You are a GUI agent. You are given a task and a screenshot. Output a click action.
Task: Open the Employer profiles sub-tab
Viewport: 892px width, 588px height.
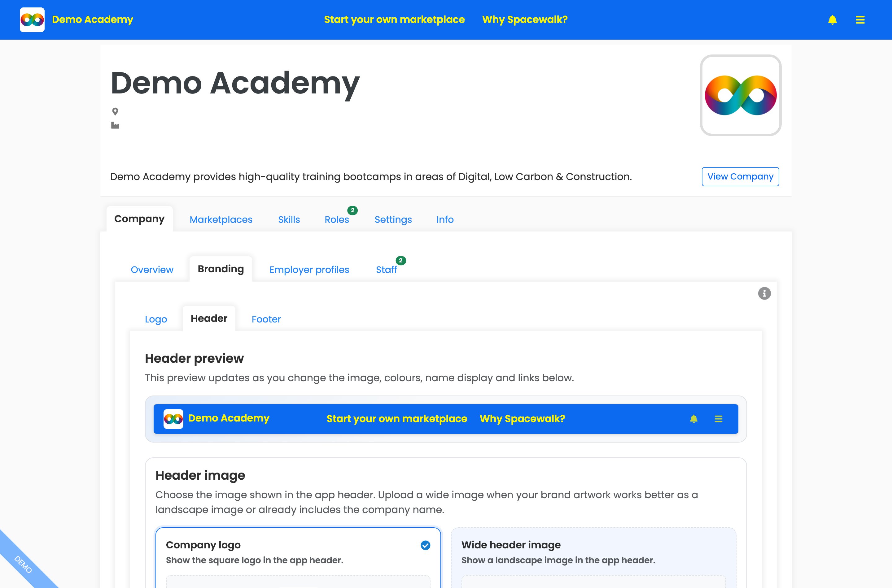tap(309, 270)
